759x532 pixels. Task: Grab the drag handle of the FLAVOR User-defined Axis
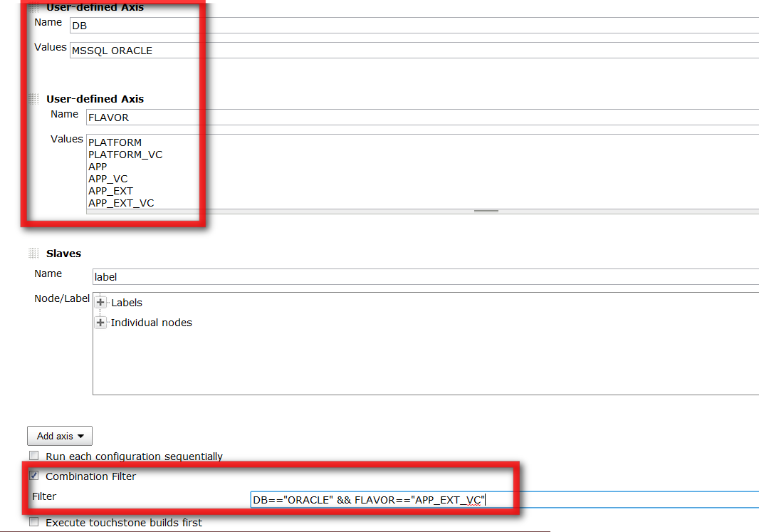tap(33, 99)
